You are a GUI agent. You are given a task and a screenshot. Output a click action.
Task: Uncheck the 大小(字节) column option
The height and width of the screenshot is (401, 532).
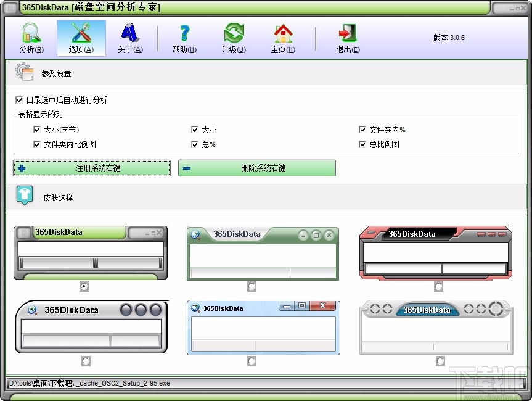[36, 130]
